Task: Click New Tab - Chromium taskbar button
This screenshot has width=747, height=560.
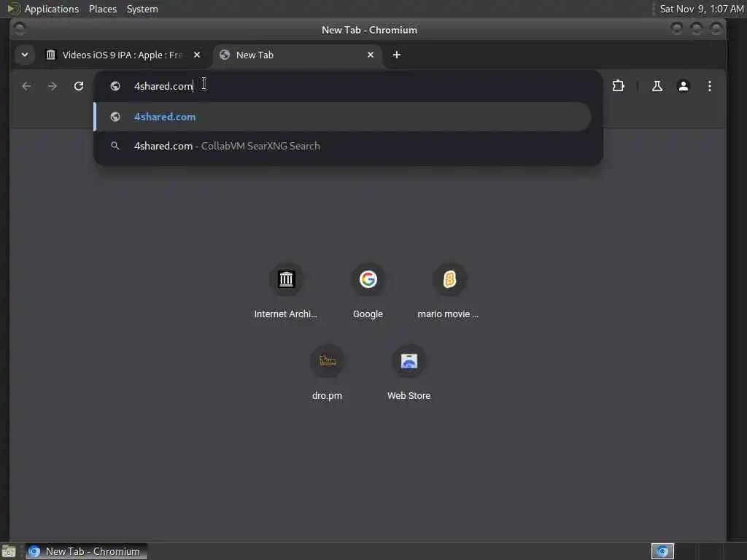Action: click(86, 551)
